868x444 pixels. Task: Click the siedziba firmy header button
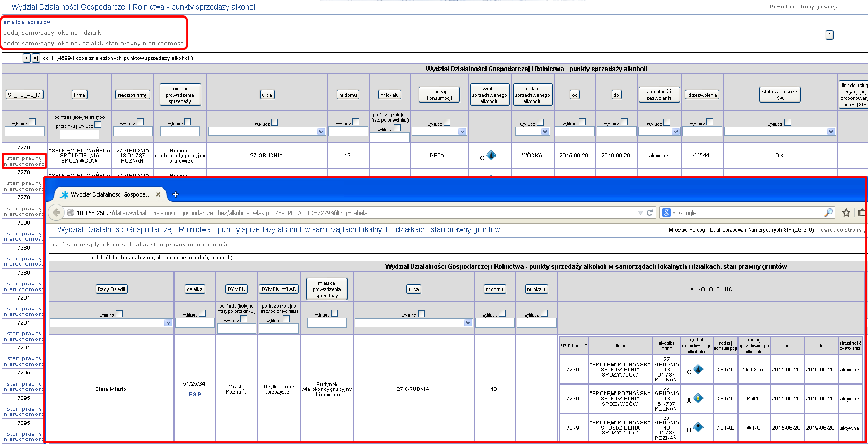coord(133,95)
